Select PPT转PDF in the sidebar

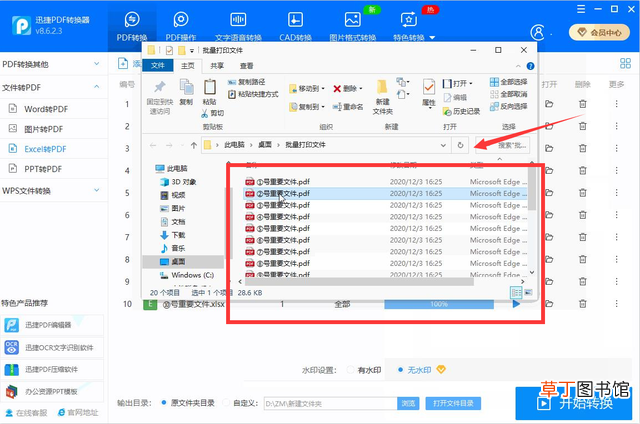pyautogui.click(x=43, y=169)
